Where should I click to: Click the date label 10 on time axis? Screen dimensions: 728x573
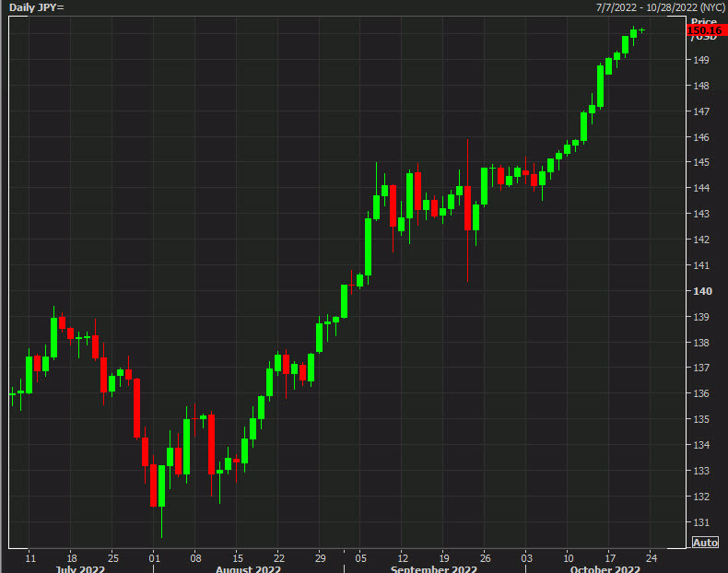pos(569,558)
